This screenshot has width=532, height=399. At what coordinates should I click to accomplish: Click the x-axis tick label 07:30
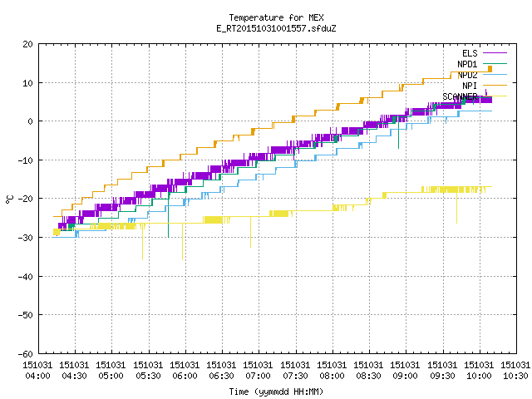click(x=295, y=376)
